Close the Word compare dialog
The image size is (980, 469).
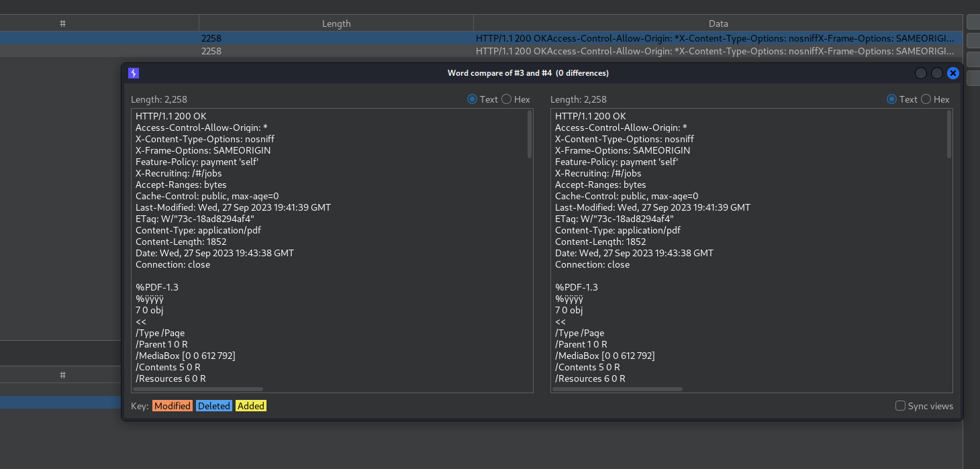coord(953,73)
